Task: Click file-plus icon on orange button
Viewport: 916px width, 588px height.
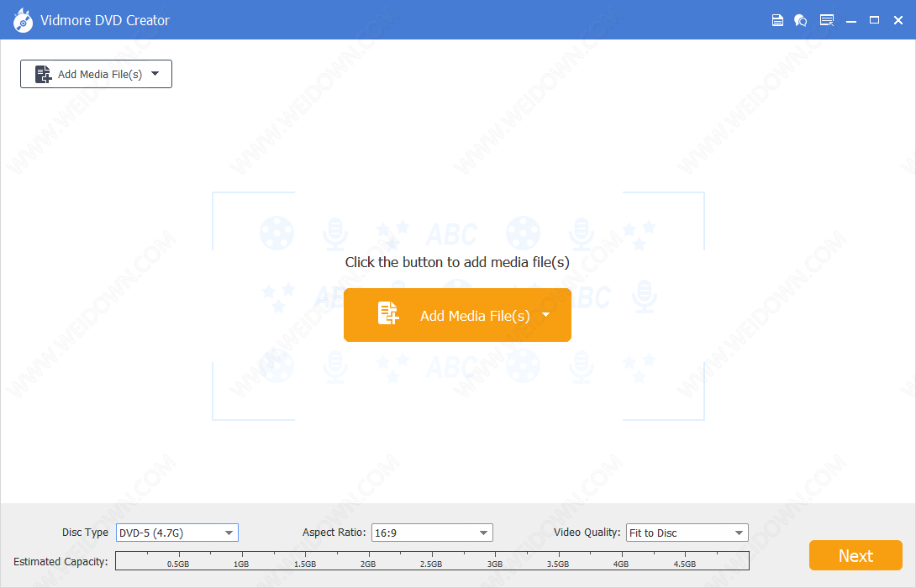Action: coord(388,313)
